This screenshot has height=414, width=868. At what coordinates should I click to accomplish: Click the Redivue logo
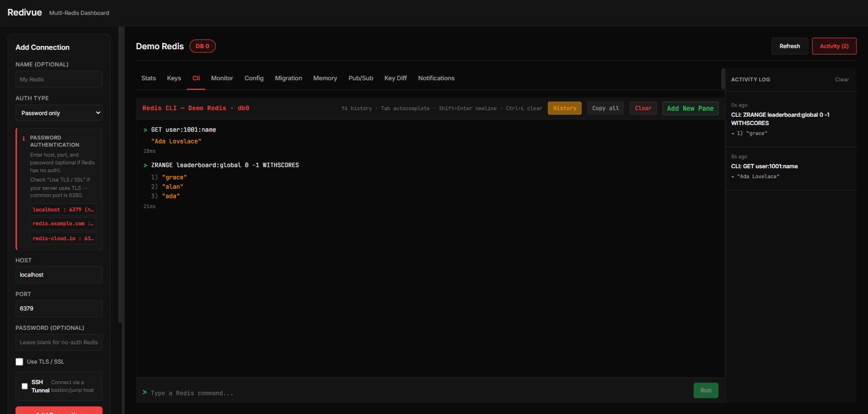click(x=25, y=12)
